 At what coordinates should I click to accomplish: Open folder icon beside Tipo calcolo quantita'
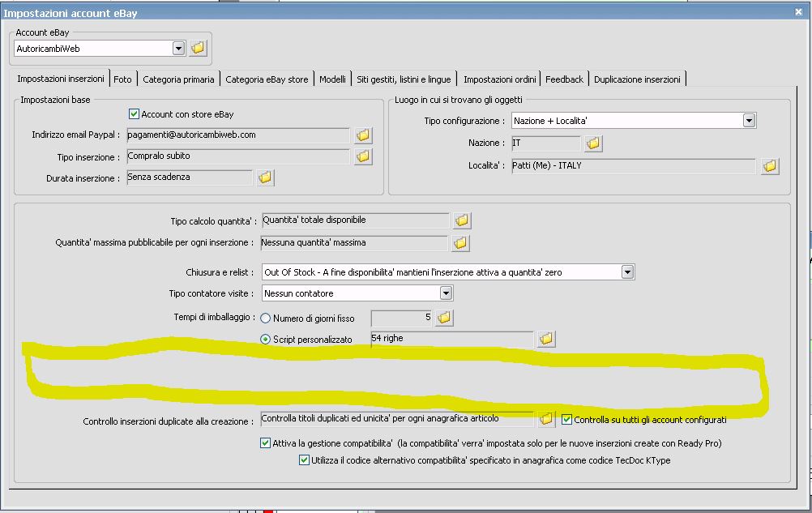pyautogui.click(x=462, y=220)
